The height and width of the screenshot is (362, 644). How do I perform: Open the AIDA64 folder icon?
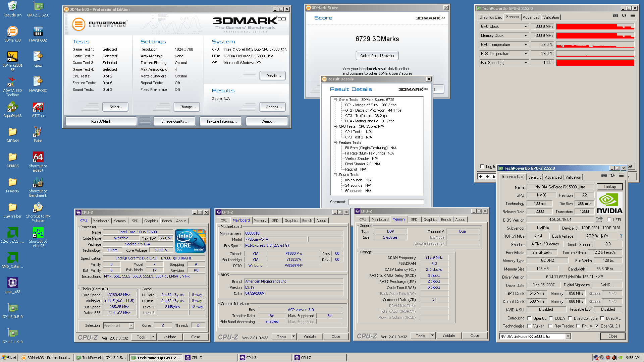click(x=12, y=134)
